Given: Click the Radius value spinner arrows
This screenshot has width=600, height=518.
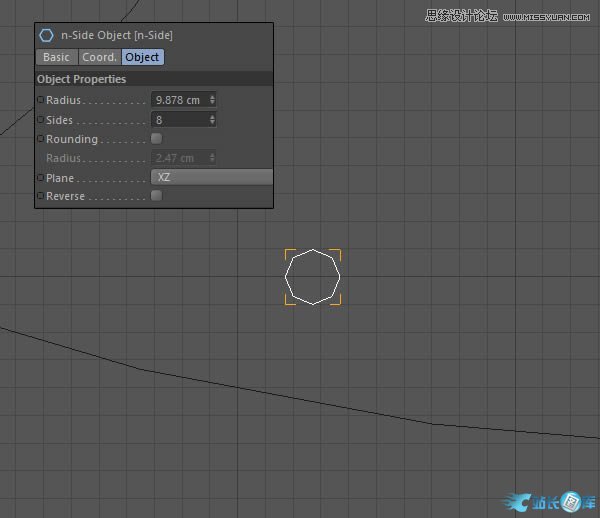Looking at the screenshot, I should [212, 100].
